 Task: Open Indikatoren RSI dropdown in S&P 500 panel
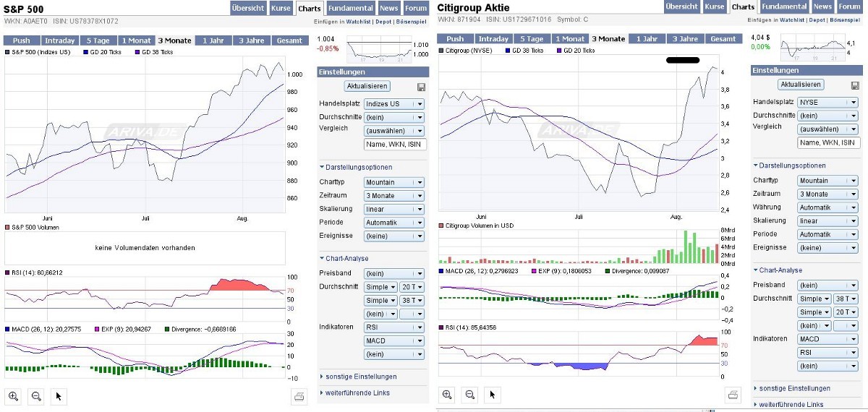pos(394,327)
